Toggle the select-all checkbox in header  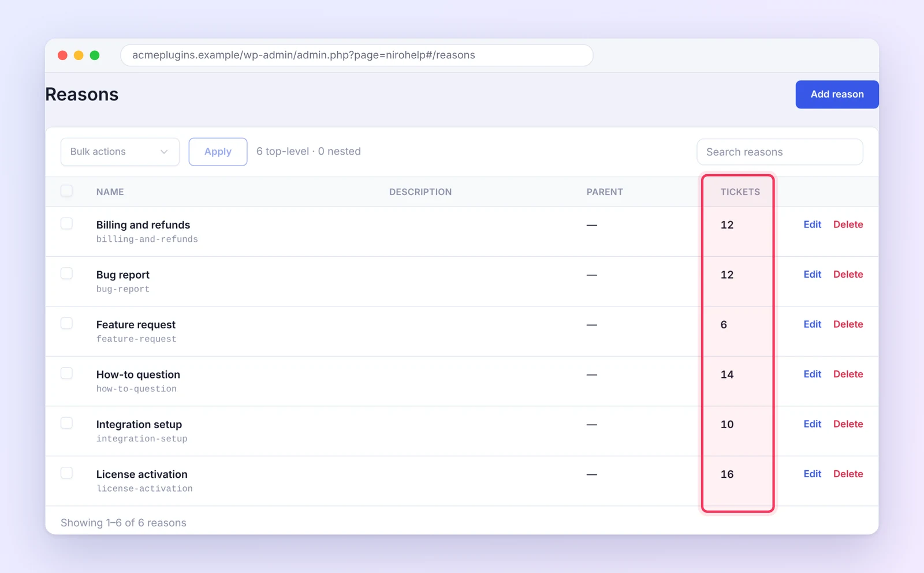(x=66, y=190)
